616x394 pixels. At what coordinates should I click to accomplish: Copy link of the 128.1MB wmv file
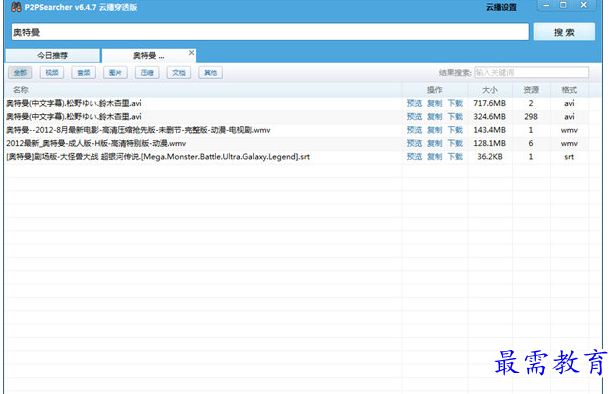click(x=434, y=143)
